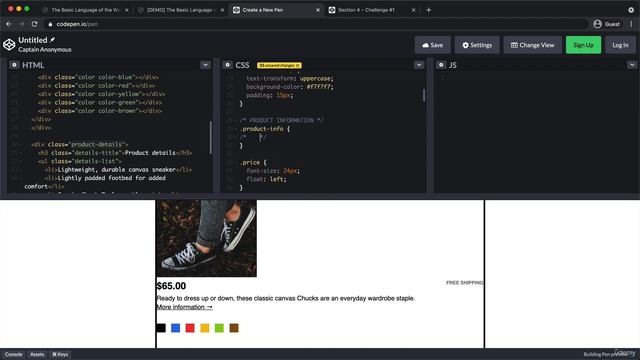Click the .product-info selector line

(x=265, y=129)
